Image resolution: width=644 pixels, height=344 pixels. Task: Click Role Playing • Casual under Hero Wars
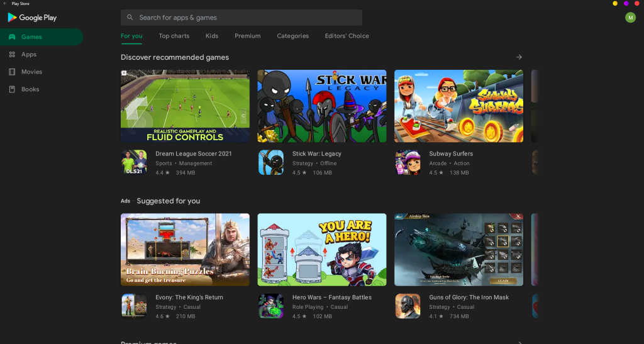click(320, 307)
